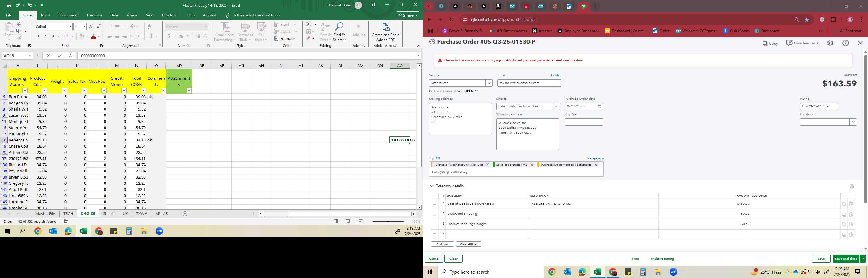Collapse the Category details section
This screenshot has height=278, width=868.
(432, 186)
